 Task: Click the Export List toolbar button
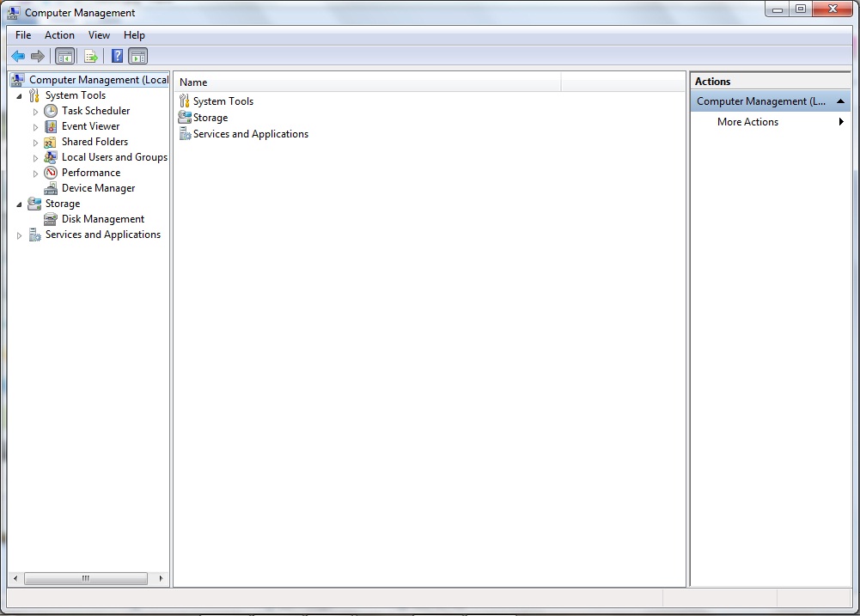coord(91,55)
